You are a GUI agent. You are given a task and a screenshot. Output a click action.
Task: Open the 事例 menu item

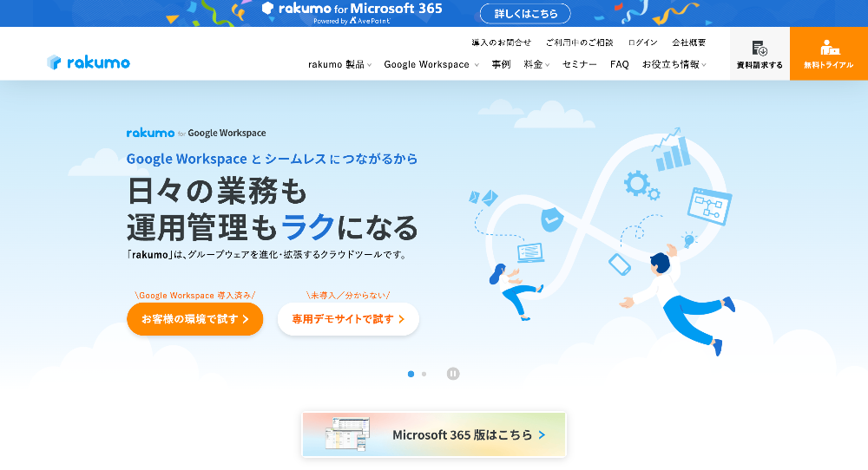[501, 64]
